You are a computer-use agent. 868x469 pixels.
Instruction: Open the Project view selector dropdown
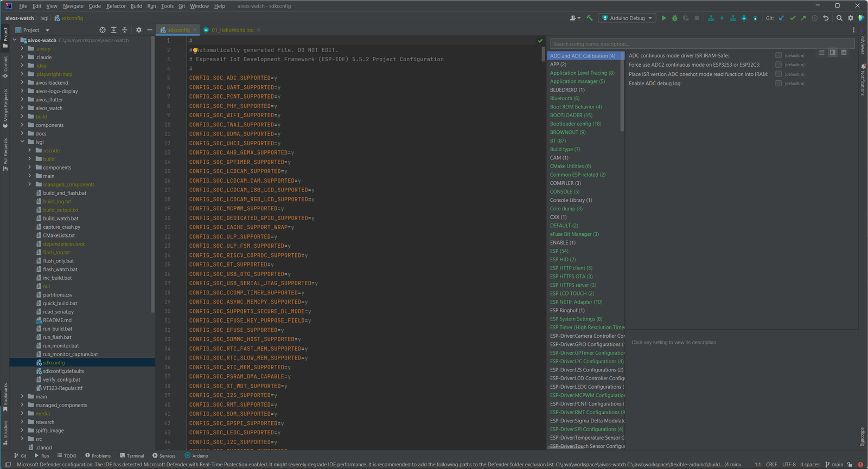pos(33,30)
